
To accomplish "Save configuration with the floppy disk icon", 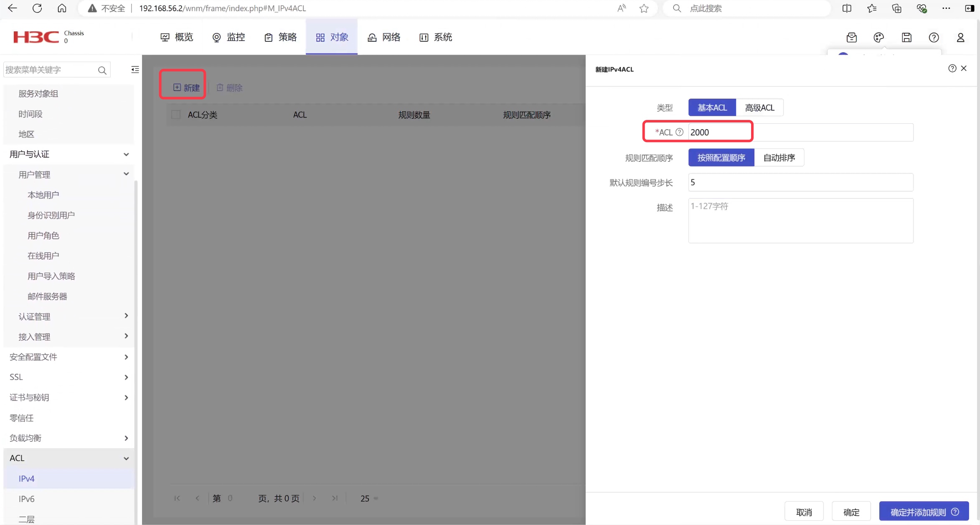I will point(906,37).
